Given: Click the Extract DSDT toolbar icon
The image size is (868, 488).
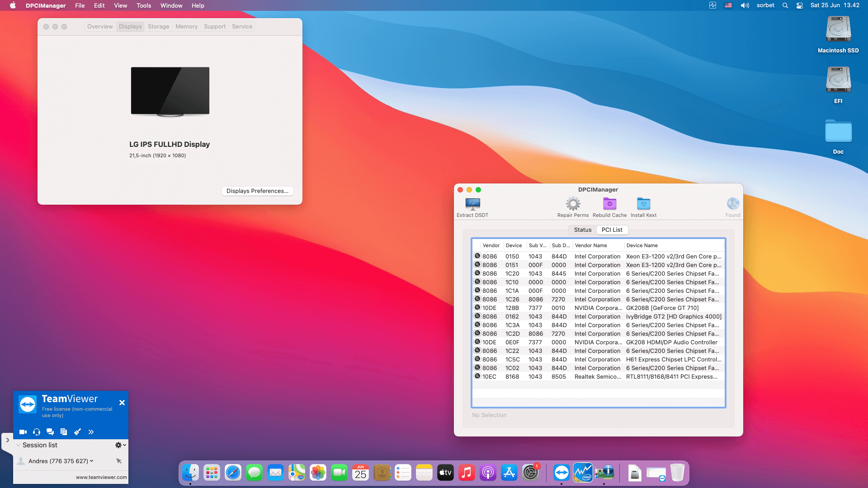Looking at the screenshot, I should (x=472, y=204).
